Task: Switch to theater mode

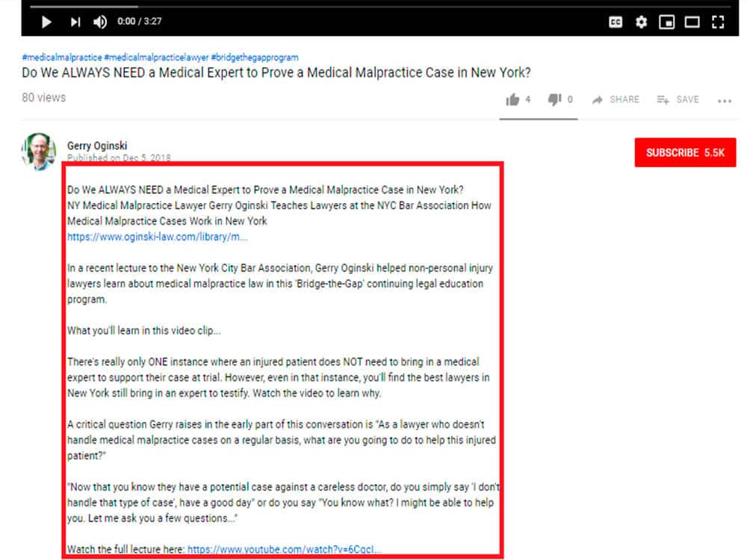Action: 692,22
